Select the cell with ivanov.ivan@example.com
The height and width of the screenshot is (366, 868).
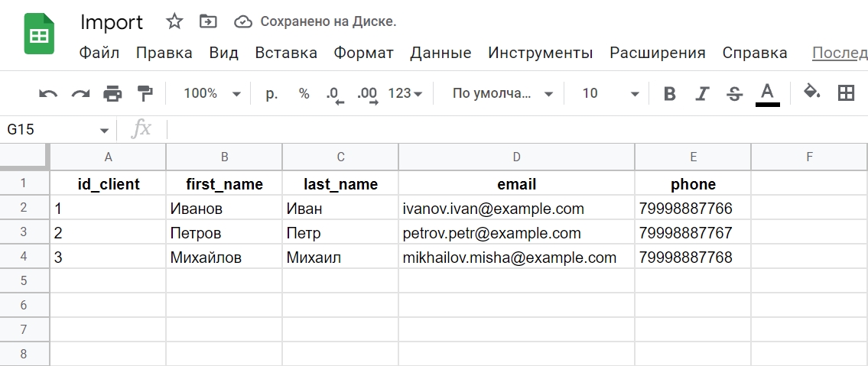point(516,209)
